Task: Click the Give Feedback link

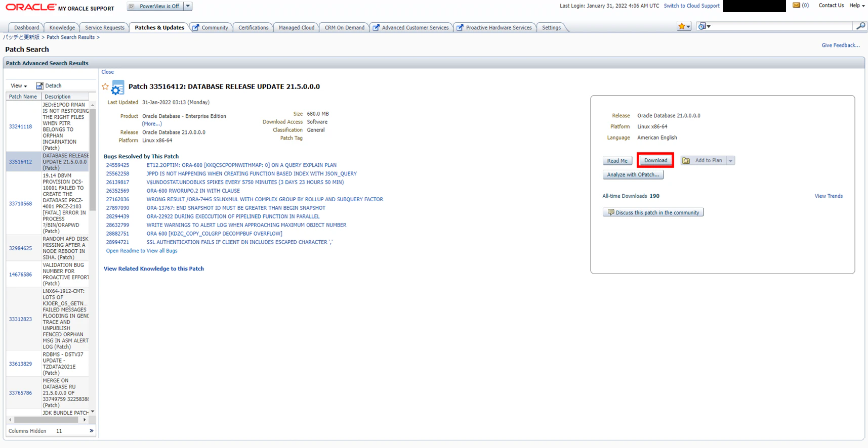Action: (x=841, y=45)
